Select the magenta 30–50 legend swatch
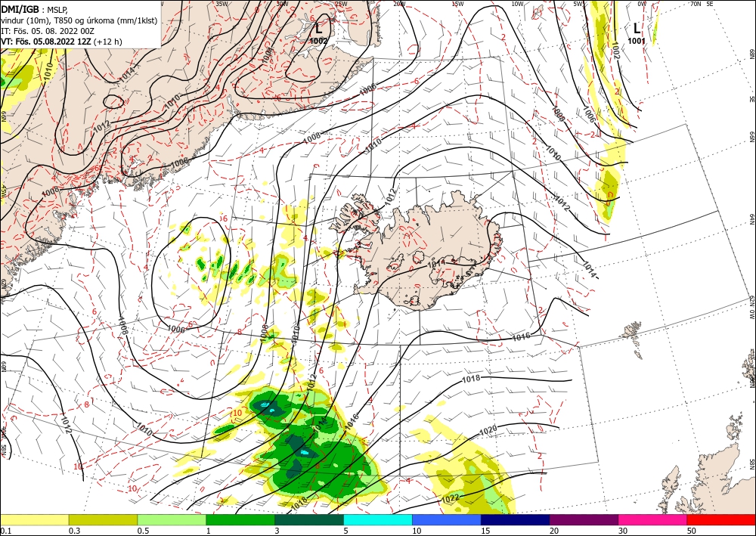Viewport: 756px width, 536px height. (x=653, y=519)
